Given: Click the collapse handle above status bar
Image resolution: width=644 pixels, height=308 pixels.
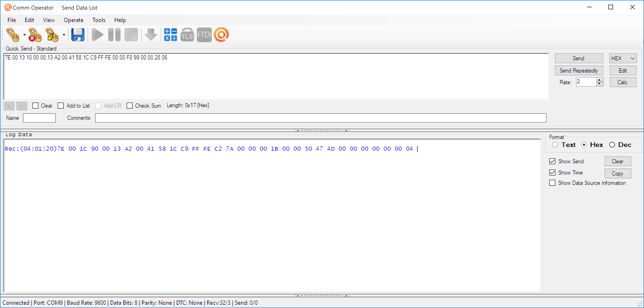Looking at the screenshot, I should (x=322, y=295).
